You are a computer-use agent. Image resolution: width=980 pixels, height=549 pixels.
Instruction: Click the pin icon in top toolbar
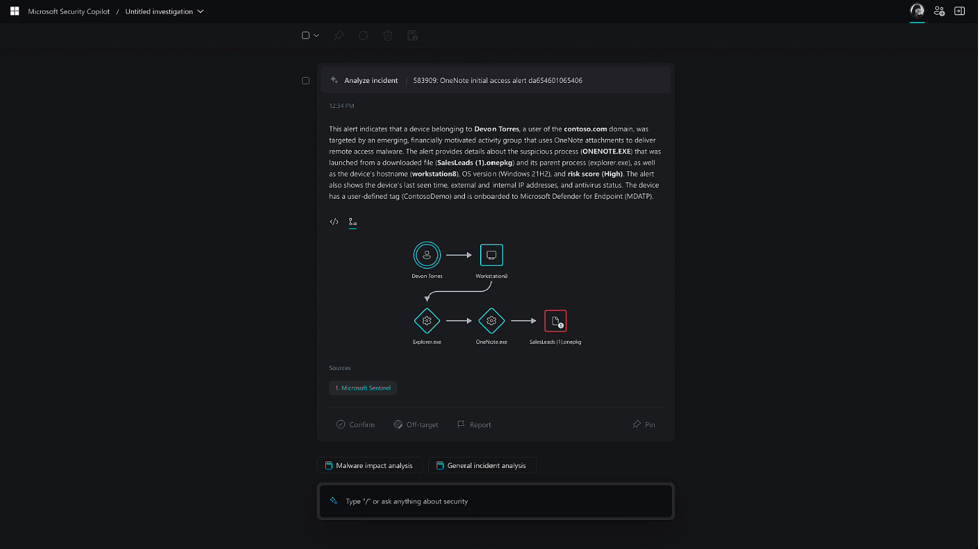click(339, 36)
